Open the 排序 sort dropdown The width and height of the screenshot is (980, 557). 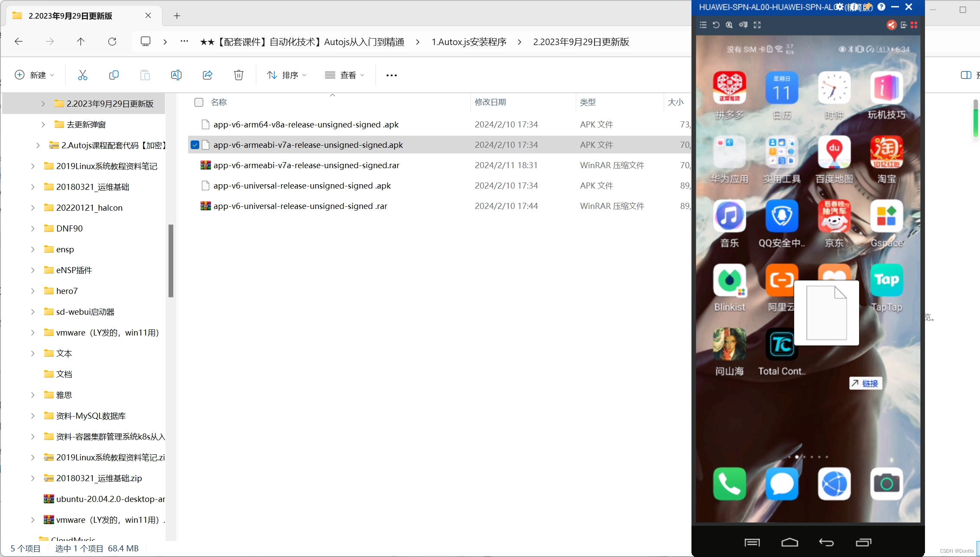pyautogui.click(x=286, y=75)
